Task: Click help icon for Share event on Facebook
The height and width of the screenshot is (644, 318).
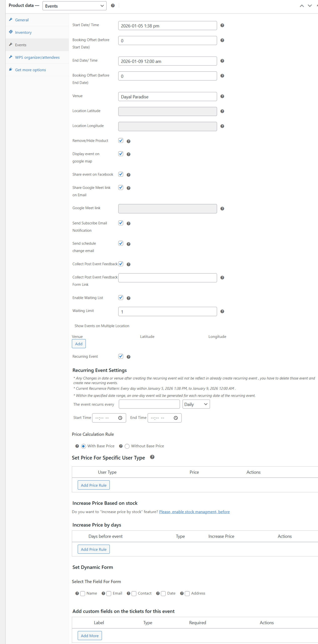Action: [128, 175]
